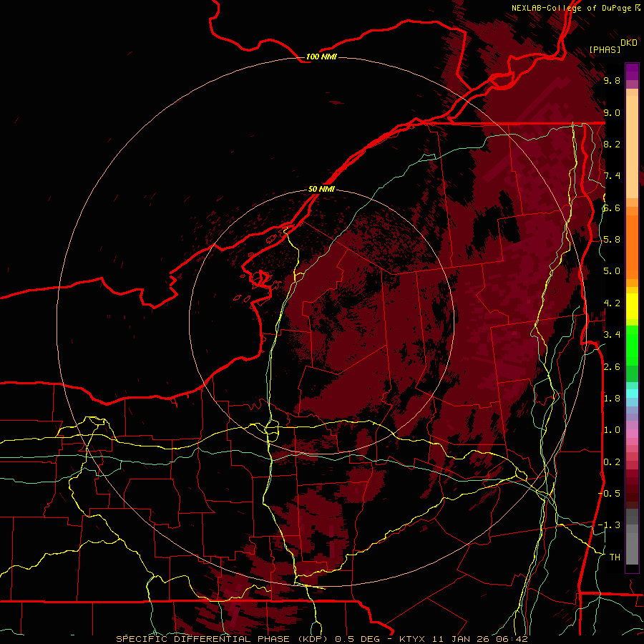Click the [PHAS] units label
The height and width of the screenshot is (644, 644).
tap(604, 49)
